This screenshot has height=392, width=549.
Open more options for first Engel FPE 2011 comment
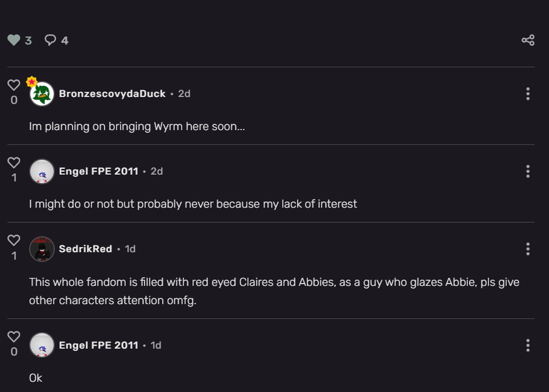528,171
